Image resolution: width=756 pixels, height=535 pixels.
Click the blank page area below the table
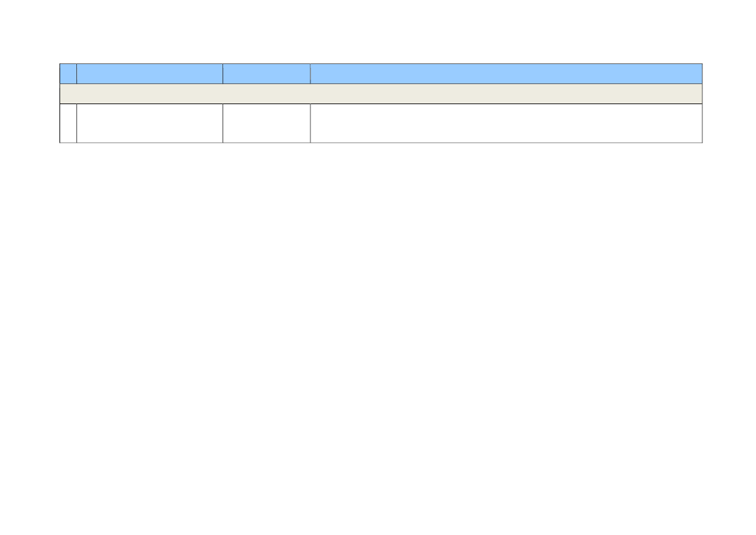[378, 338]
